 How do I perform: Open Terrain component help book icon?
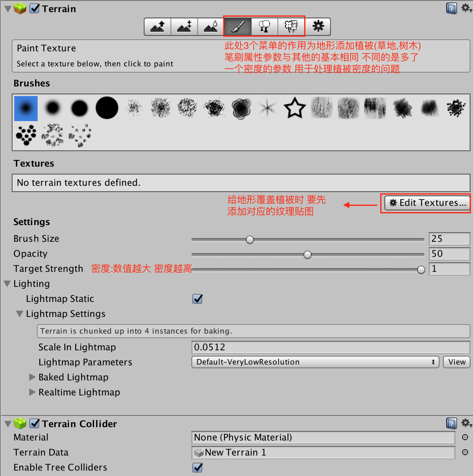click(451, 8)
